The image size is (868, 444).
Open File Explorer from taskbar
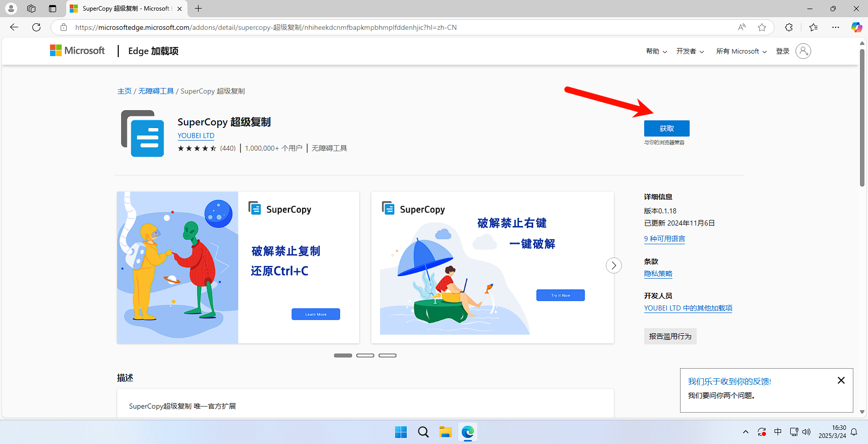click(x=445, y=432)
